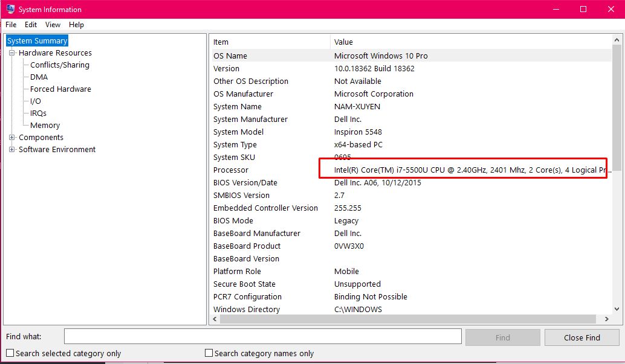
Task: Open the File menu
Action: (x=11, y=25)
